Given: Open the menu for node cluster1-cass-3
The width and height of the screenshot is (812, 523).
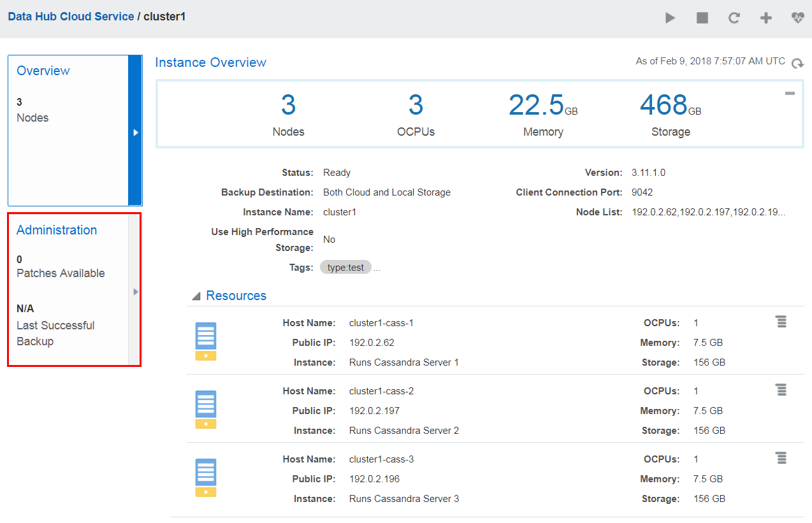Looking at the screenshot, I should point(781,457).
